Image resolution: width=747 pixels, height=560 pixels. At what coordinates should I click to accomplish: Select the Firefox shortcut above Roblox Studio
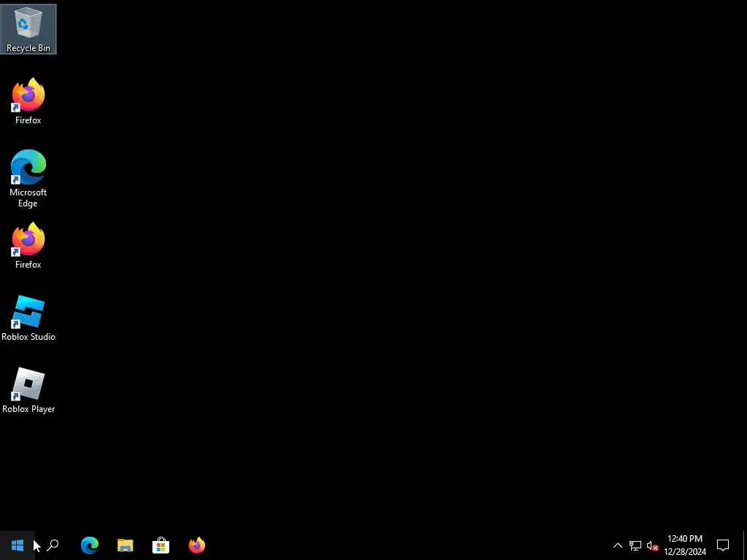coord(28,245)
